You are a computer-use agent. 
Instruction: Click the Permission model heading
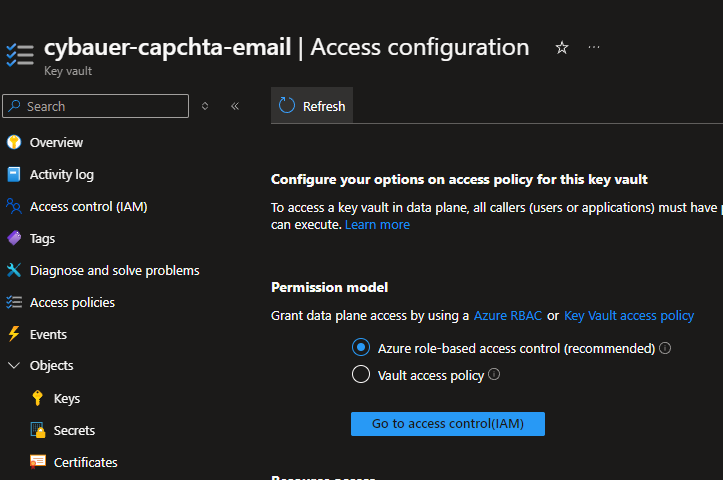[329, 287]
